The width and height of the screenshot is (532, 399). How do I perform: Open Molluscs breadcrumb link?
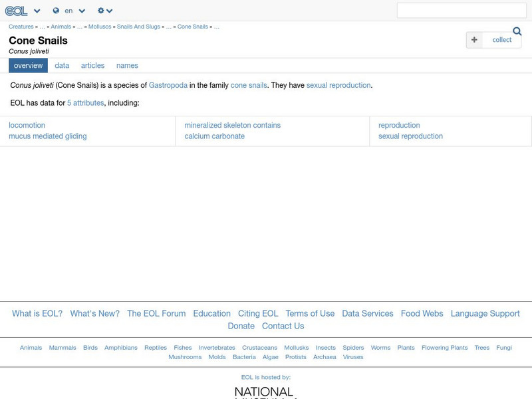point(100,27)
